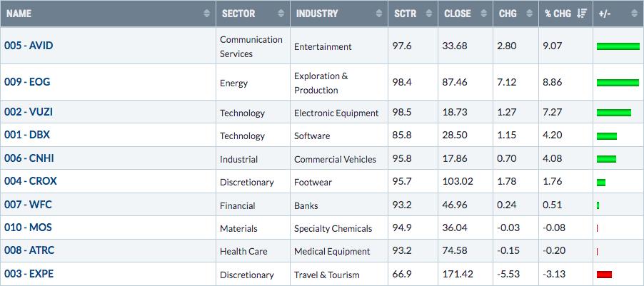Click EXPE's red negative change bar
The width and height of the screenshot is (644, 286).
click(604, 275)
